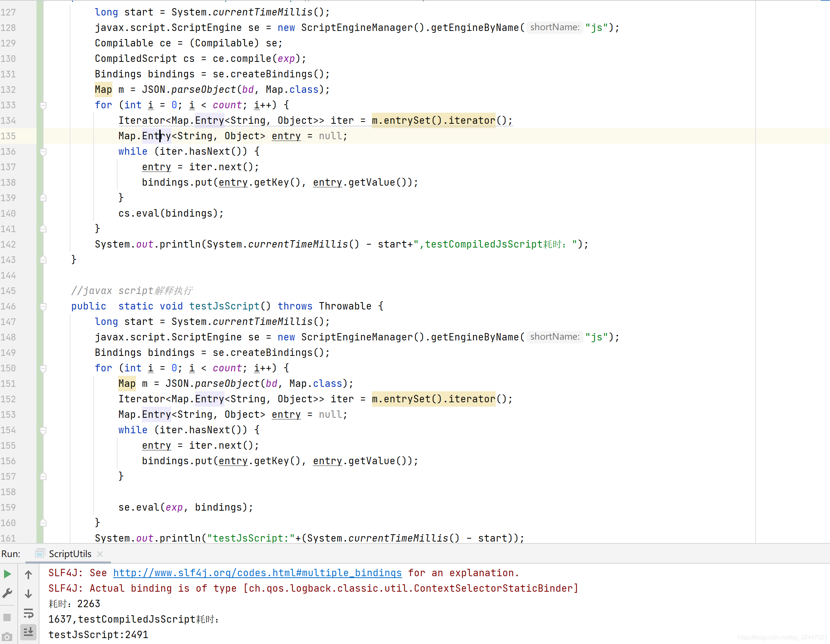Close the ScriptUtils run tab
The image size is (830, 644).
100,554
